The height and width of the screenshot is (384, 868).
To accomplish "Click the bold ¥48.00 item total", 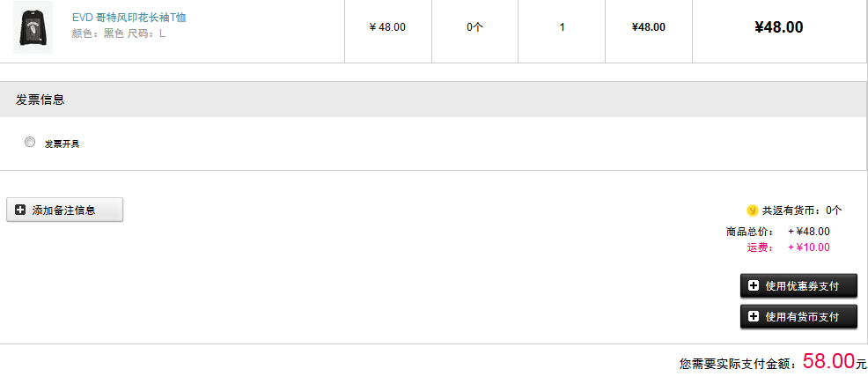I will click(x=778, y=27).
